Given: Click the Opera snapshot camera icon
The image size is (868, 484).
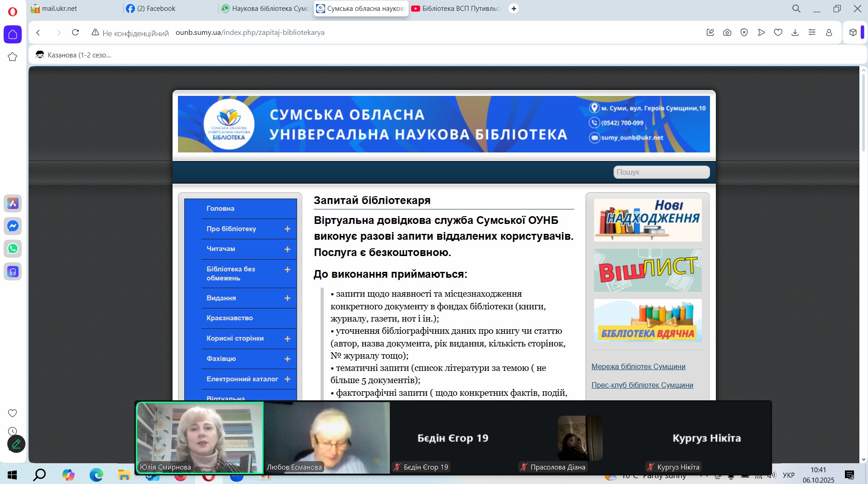Looking at the screenshot, I should [x=727, y=33].
